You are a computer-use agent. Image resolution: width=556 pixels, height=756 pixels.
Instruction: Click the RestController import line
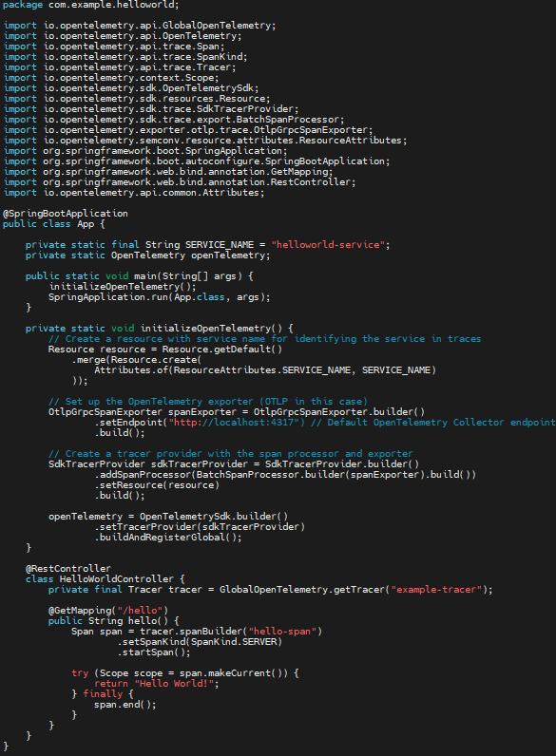tap(180, 182)
